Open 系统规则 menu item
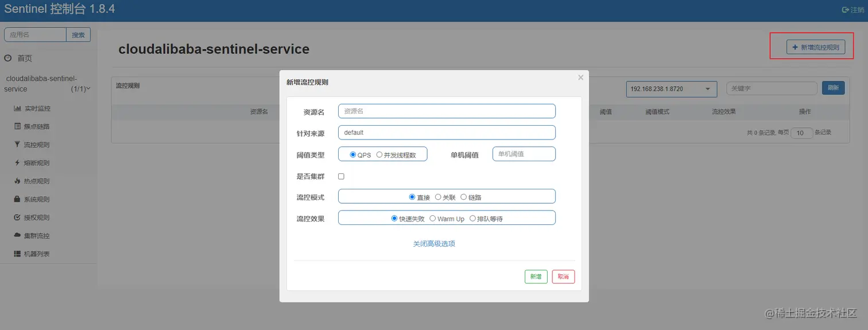Image resolution: width=868 pixels, height=330 pixels. coord(37,199)
